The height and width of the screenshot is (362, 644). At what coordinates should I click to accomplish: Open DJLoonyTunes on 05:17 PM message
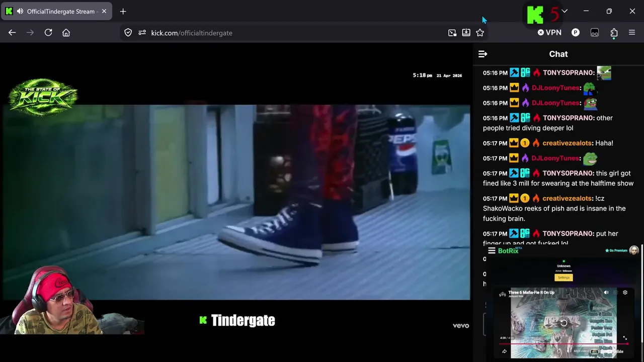tap(556, 158)
